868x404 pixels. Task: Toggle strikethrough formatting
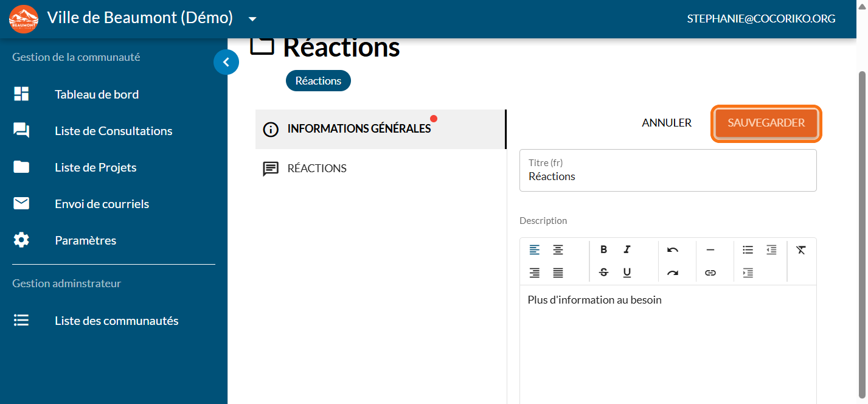603,273
